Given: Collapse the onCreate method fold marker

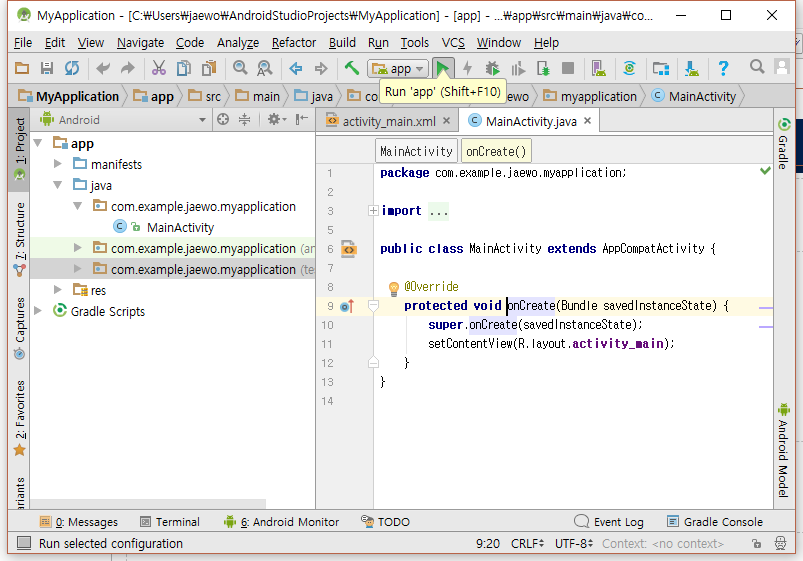Looking at the screenshot, I should 373,306.
